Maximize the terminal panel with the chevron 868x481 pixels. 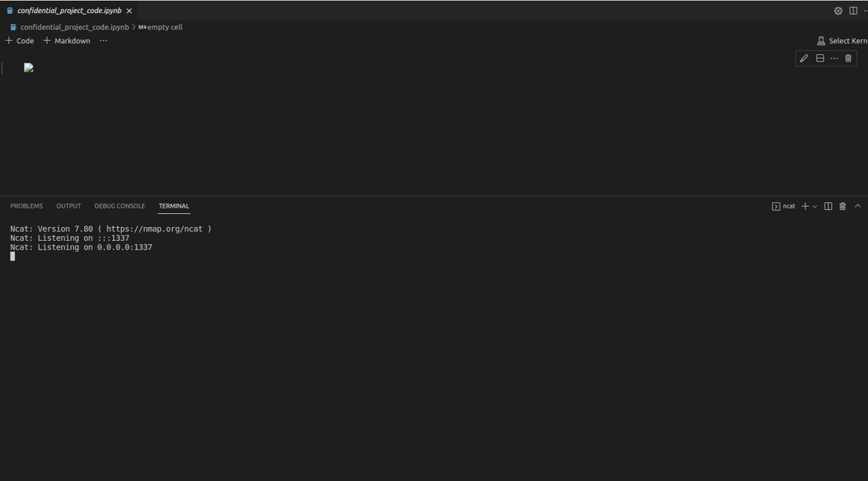pos(857,206)
